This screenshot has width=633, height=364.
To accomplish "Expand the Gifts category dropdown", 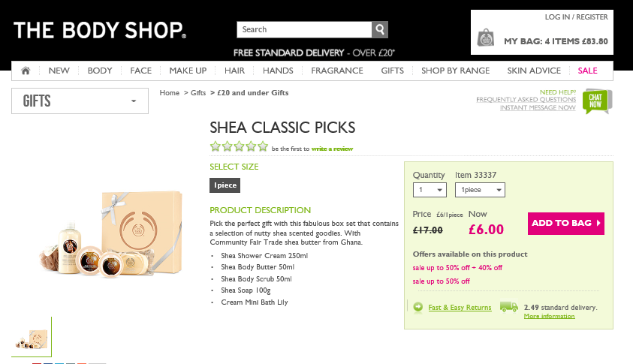I will coord(80,101).
